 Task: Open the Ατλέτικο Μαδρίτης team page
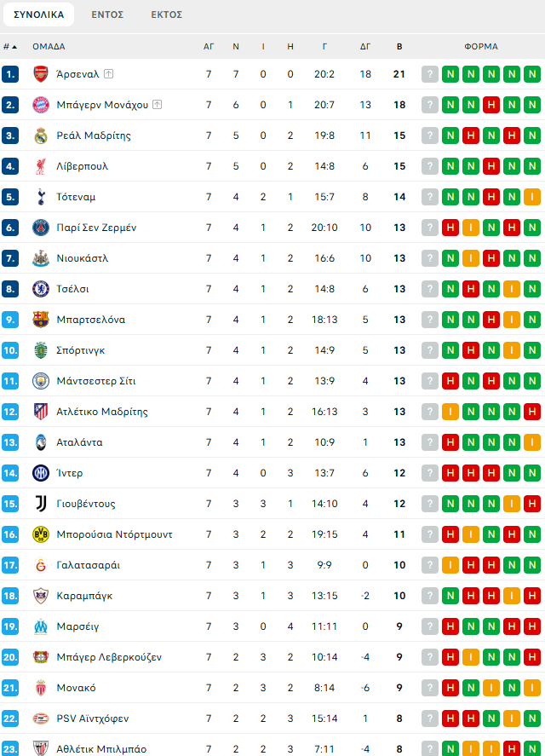102,412
